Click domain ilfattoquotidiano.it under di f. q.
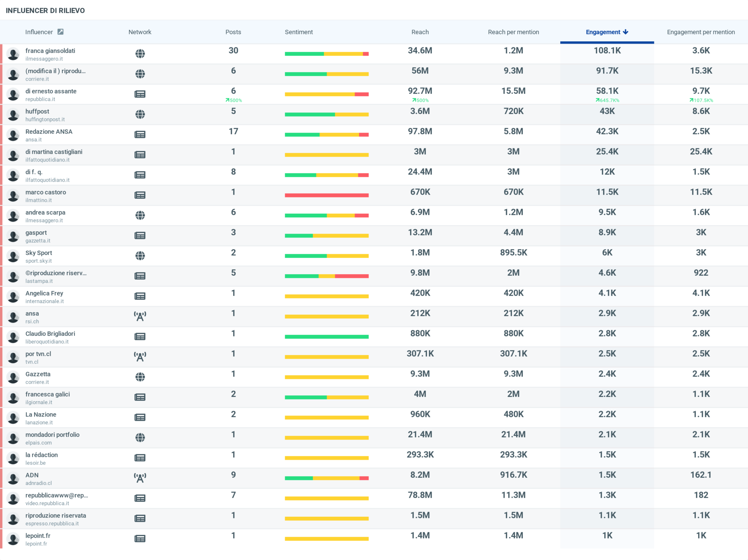This screenshot has height=560, width=748. coord(48,180)
